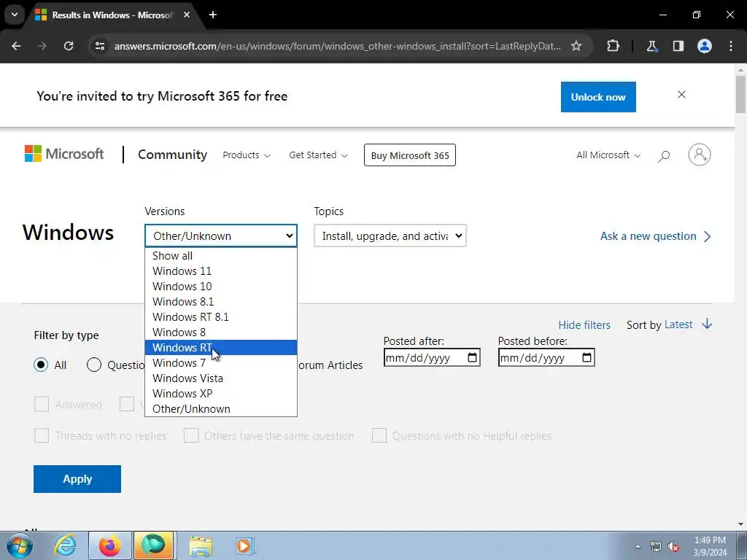Open the Versions dropdown
Image resolution: width=747 pixels, height=560 pixels.
pos(221,236)
